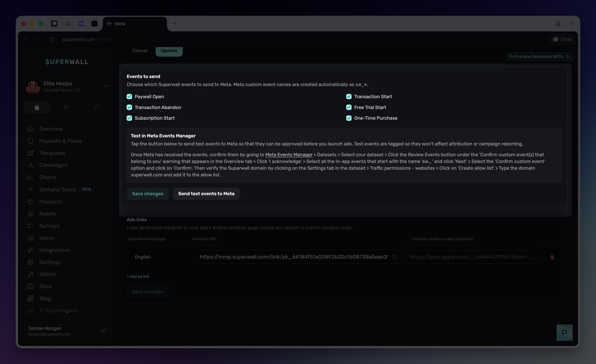Expand the Elite Hoops app switcher

click(106, 86)
